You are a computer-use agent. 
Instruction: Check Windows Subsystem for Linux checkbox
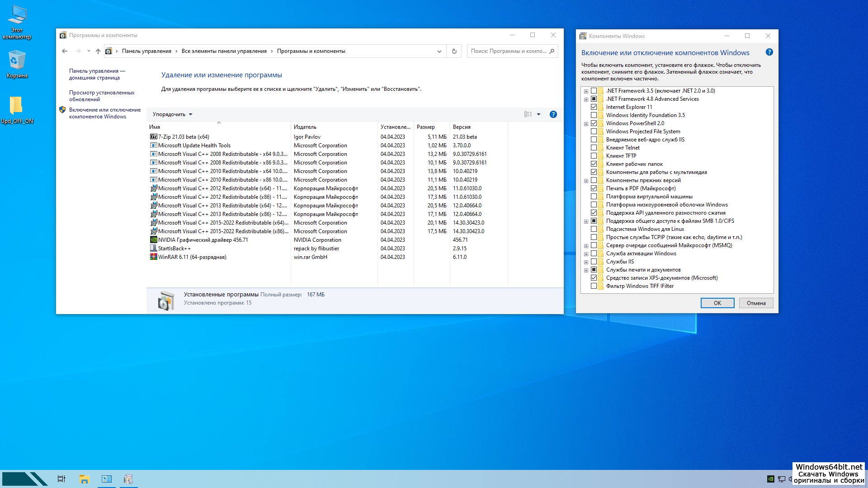coord(594,229)
